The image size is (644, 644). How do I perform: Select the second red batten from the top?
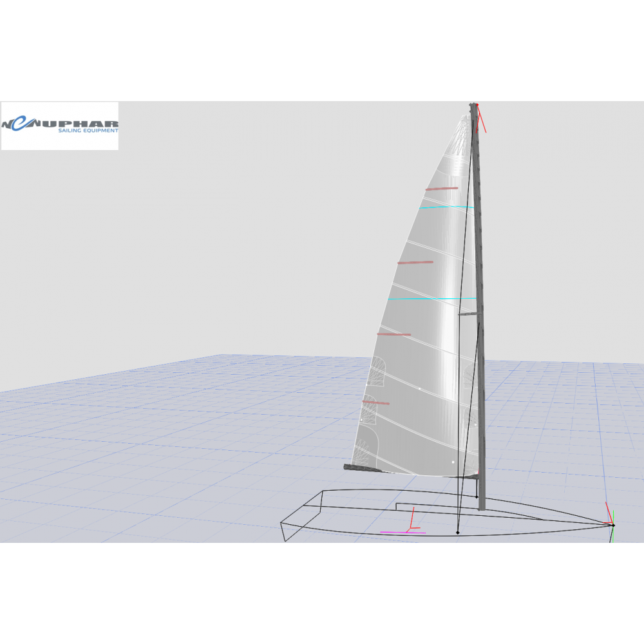click(415, 262)
